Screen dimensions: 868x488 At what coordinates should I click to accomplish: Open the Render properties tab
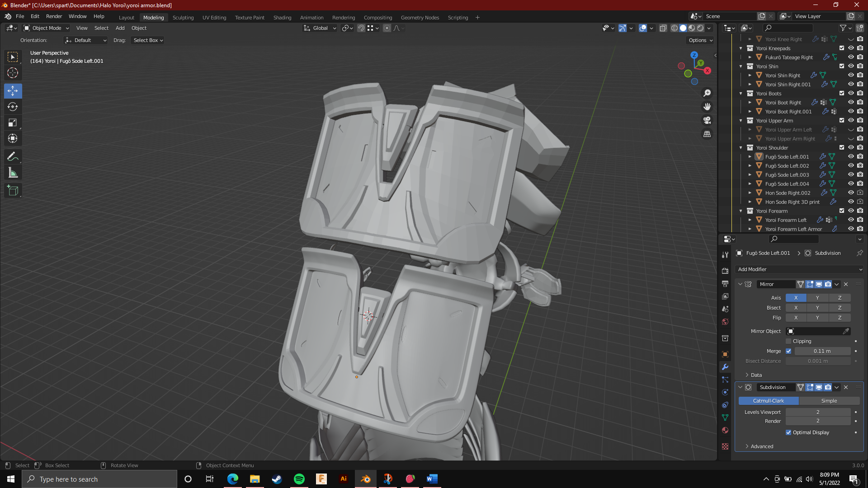pyautogui.click(x=725, y=271)
